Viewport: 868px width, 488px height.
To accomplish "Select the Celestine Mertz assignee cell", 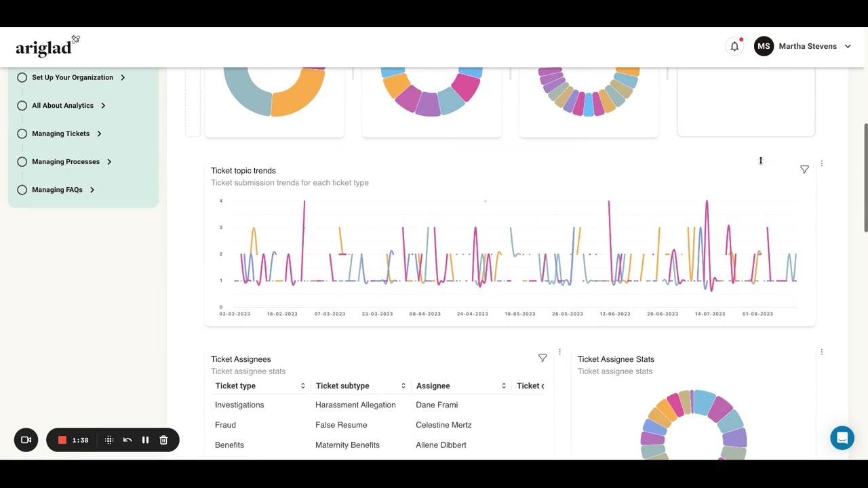I will coord(443,425).
